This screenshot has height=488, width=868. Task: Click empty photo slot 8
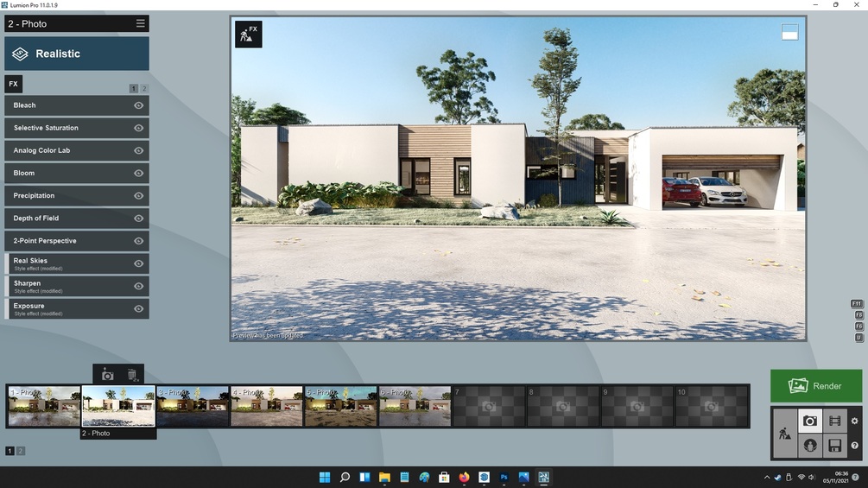(563, 406)
